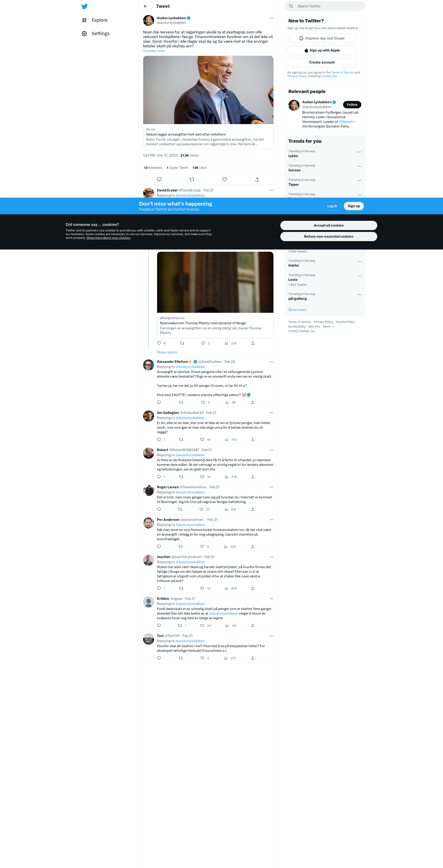The width and height of the screenshot is (443, 868).
Task: Like Roger Larsen's reply
Action: pyautogui.click(x=201, y=510)
